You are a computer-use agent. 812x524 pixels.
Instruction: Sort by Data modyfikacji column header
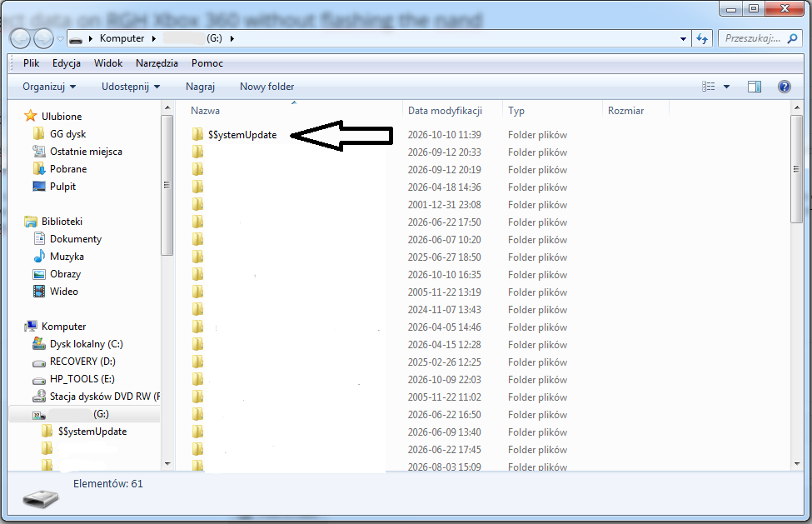(x=445, y=110)
